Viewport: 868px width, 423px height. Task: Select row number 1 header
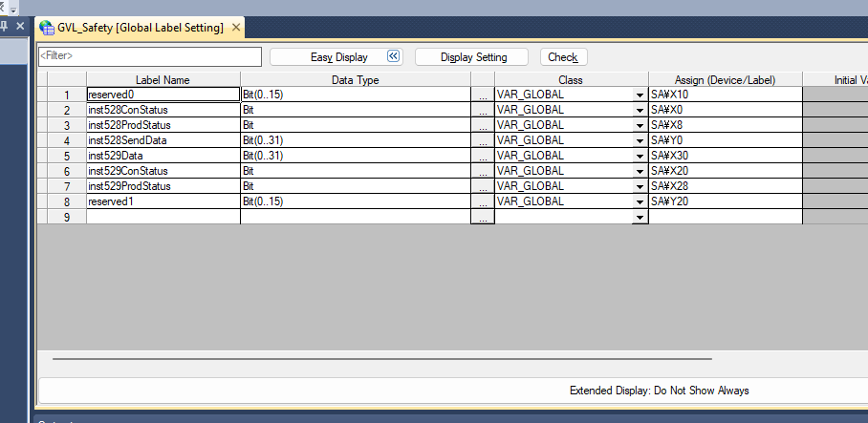(x=66, y=95)
